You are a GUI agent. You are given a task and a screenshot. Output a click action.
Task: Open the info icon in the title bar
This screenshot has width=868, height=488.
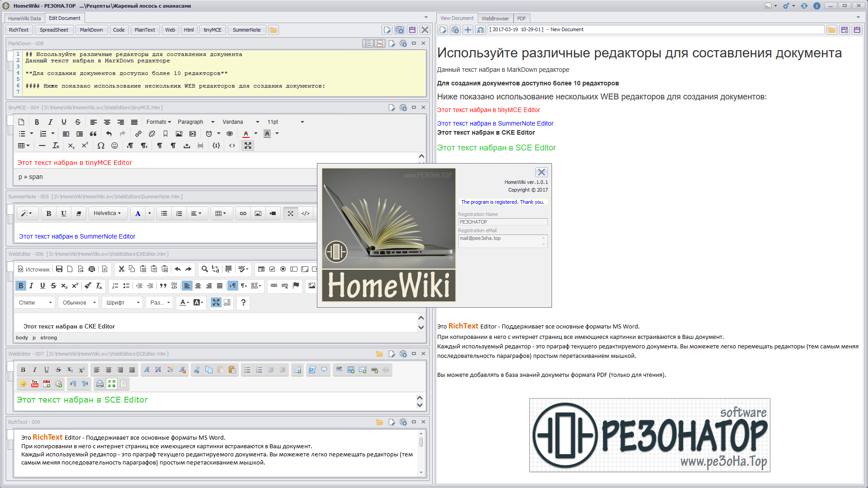(817, 6)
